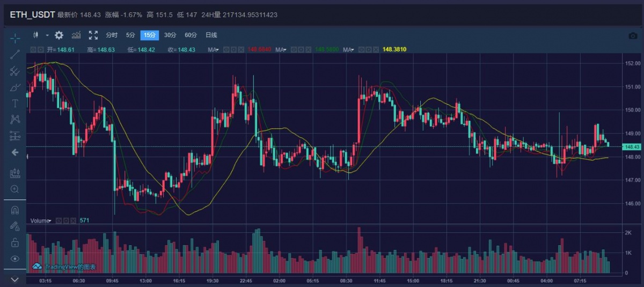Viewport: 644px width, 287px height.
Task: Select the XABCD pattern tool
Action: point(15,119)
